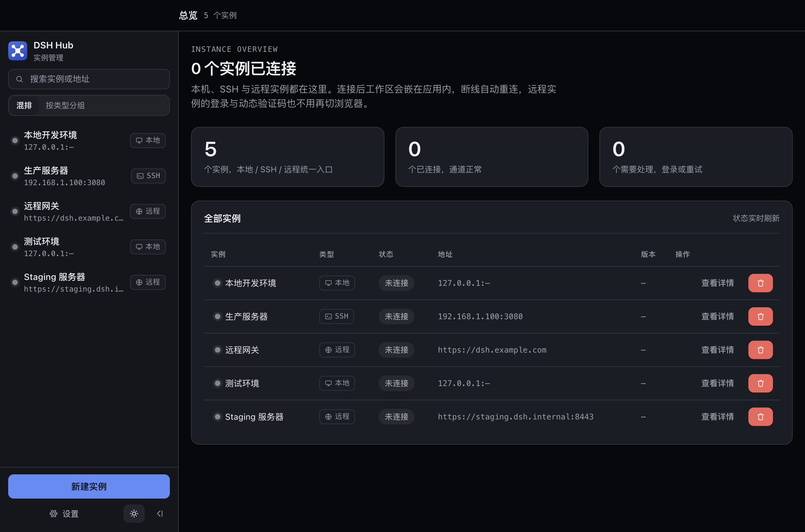Click the 个需要处理 summary card
The image size is (805, 532).
pyautogui.click(x=696, y=157)
